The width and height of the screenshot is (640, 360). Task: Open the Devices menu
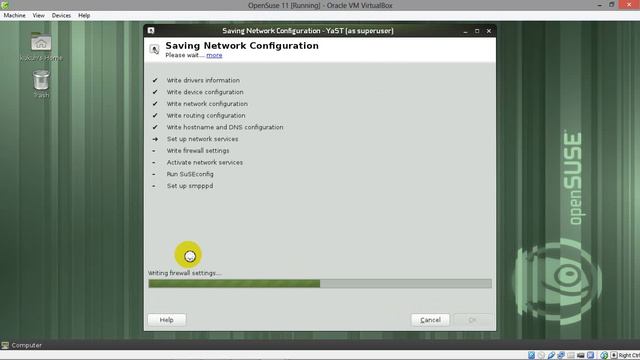[61, 16]
